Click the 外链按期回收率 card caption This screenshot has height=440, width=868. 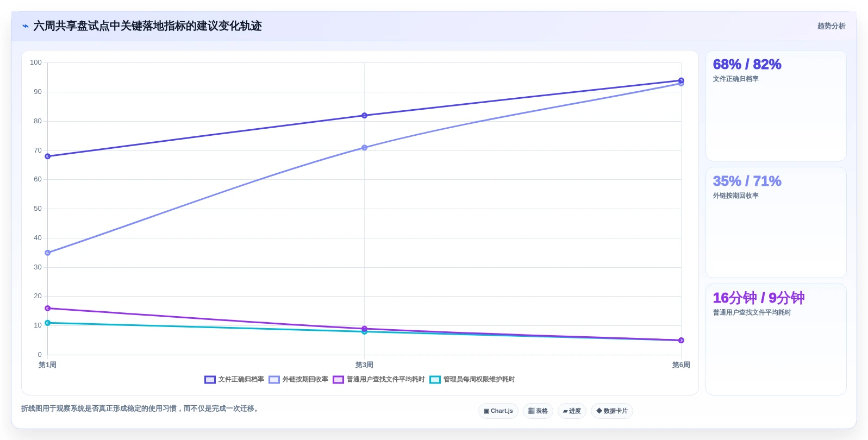[735, 196]
